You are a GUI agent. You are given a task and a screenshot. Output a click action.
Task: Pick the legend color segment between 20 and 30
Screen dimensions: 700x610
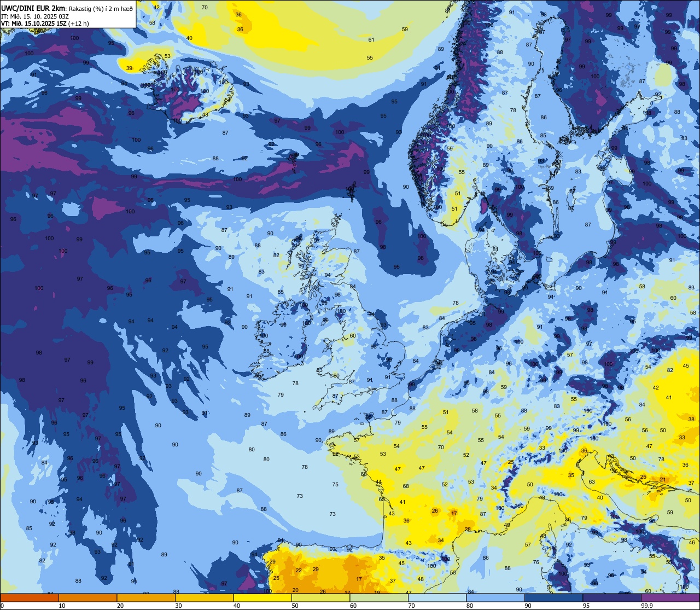[x=146, y=597]
